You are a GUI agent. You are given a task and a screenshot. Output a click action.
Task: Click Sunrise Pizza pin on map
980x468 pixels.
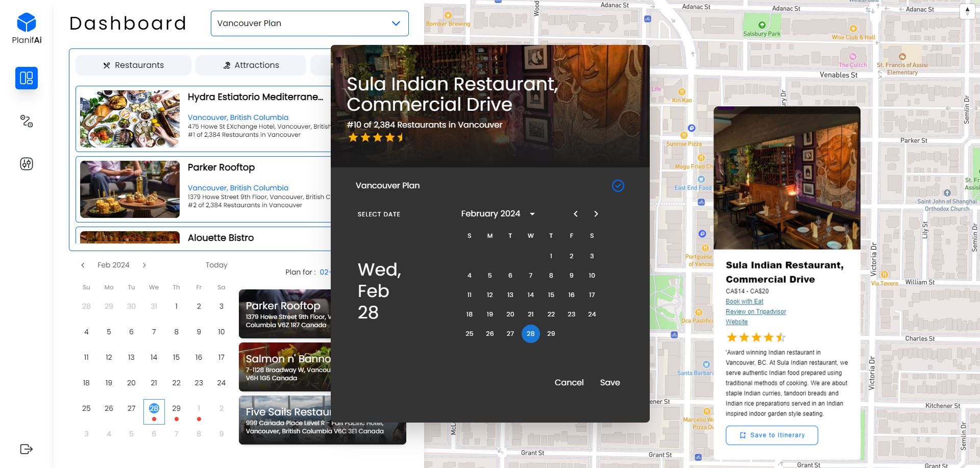tap(684, 136)
